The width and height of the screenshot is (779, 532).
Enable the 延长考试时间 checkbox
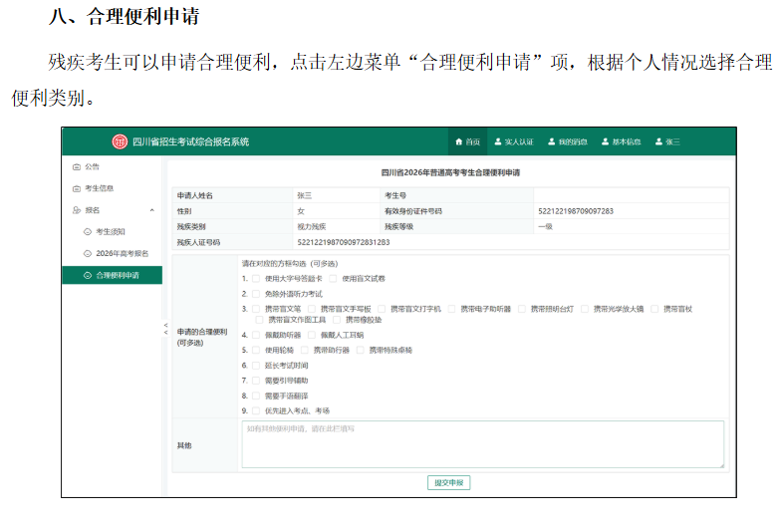[256, 366]
